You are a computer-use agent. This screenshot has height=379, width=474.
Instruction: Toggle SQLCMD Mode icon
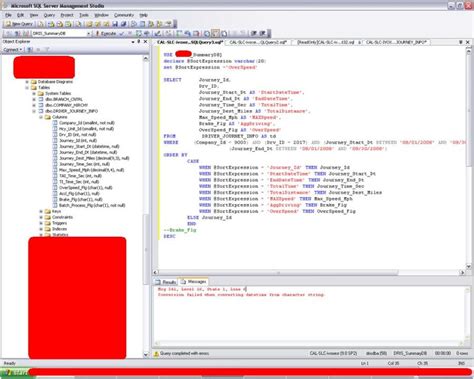coord(196,33)
